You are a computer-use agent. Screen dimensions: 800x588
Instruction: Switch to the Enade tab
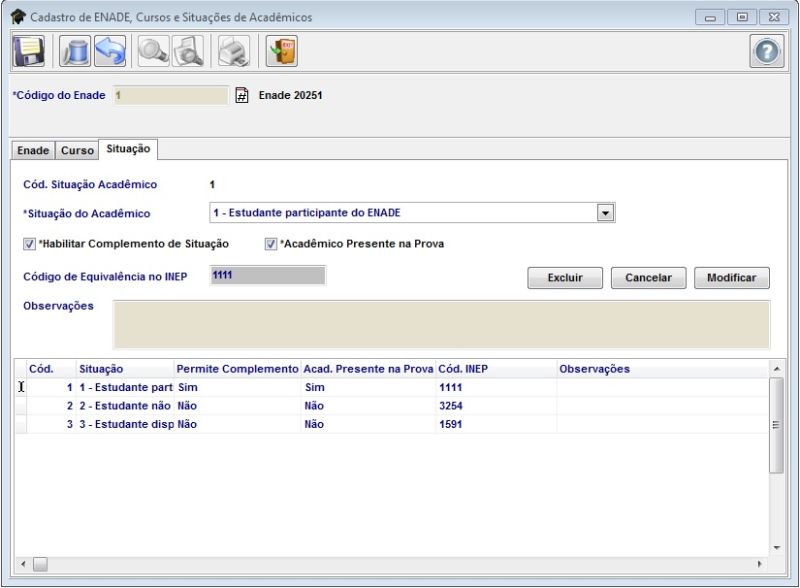click(33, 150)
